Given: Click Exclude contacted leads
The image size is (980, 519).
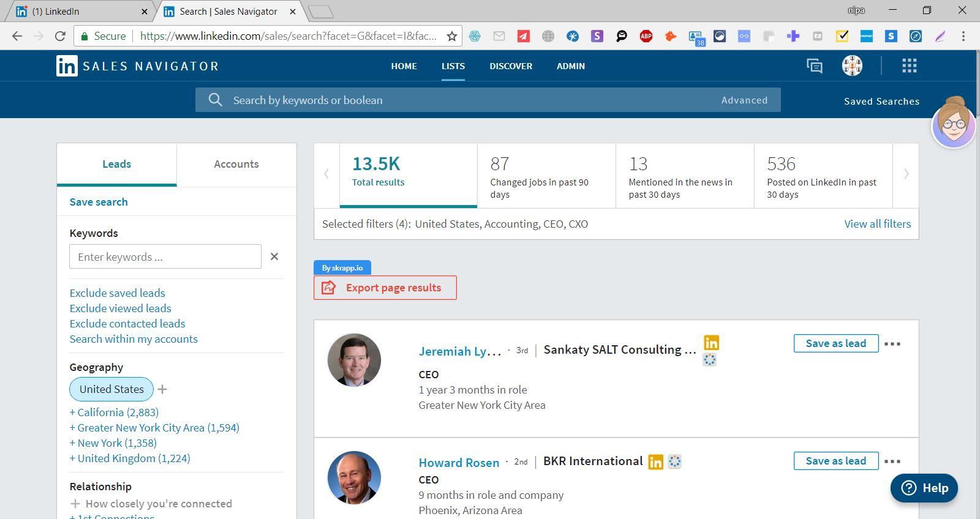Looking at the screenshot, I should 127,324.
